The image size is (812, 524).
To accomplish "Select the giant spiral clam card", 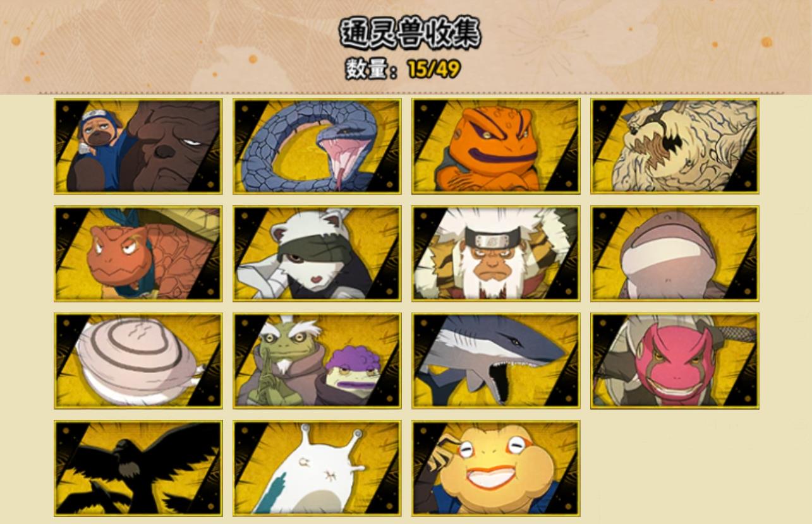I will [138, 360].
